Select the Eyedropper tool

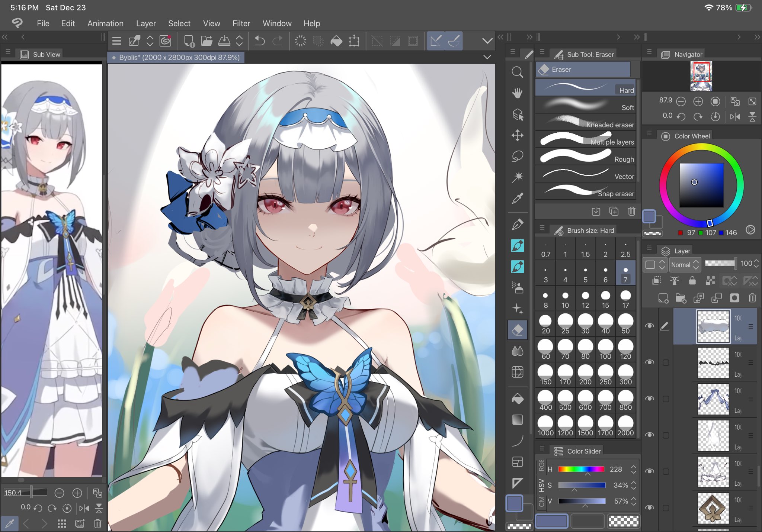[517, 199]
